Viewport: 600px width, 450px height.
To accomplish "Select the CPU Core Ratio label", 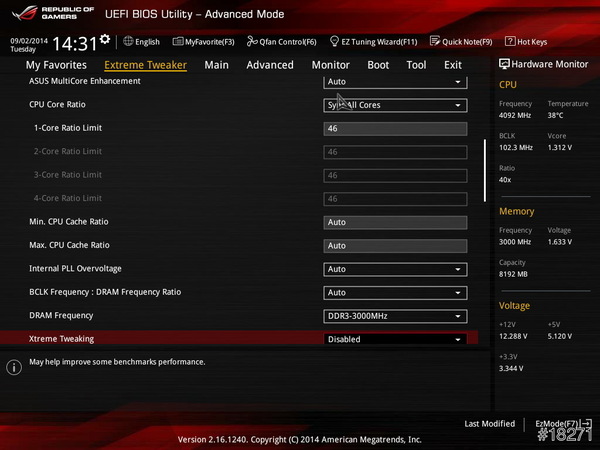I will [x=57, y=104].
